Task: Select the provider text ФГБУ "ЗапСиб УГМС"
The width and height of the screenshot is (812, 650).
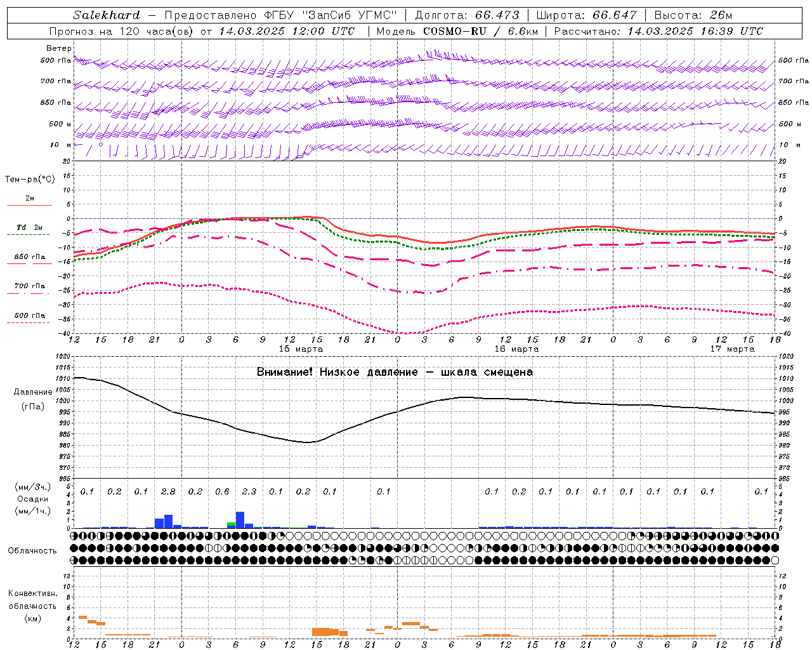Action: click(x=331, y=15)
